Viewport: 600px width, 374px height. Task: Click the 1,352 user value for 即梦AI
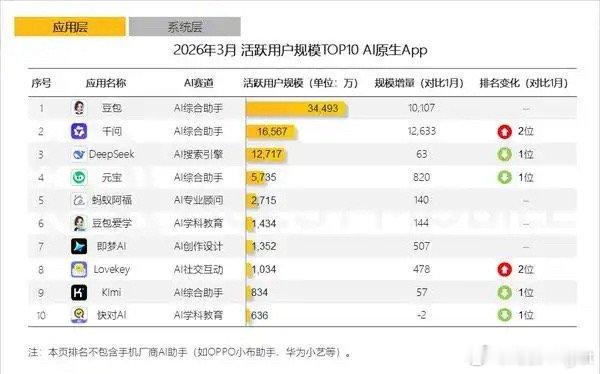pos(264,246)
